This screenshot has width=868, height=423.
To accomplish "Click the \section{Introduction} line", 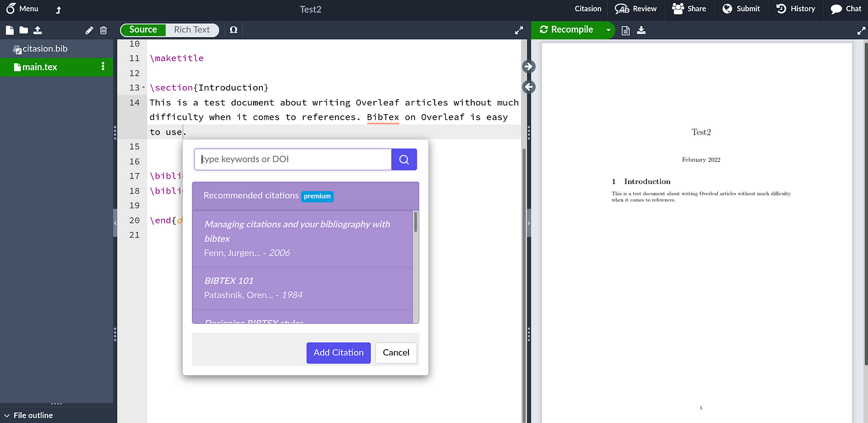I will click(209, 87).
